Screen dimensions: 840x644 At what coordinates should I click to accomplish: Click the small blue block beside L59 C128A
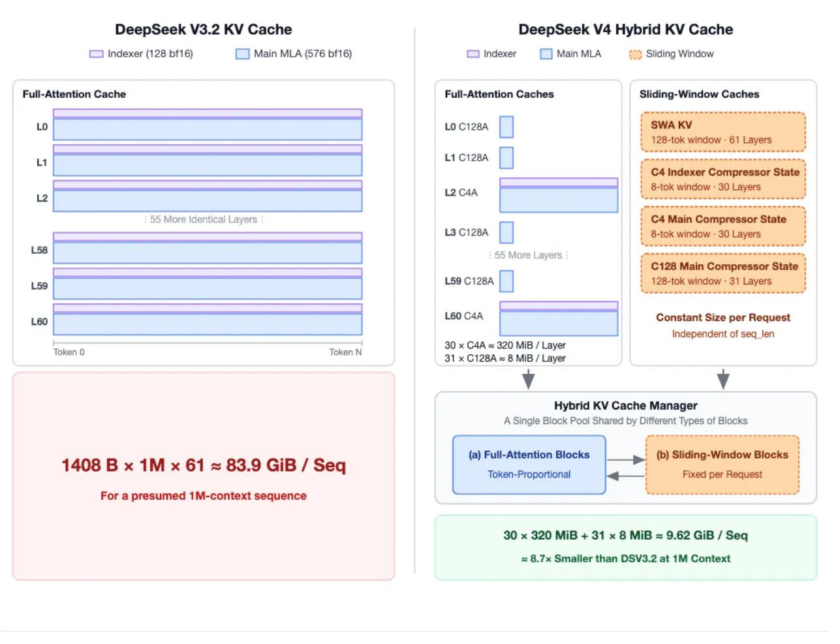506,281
